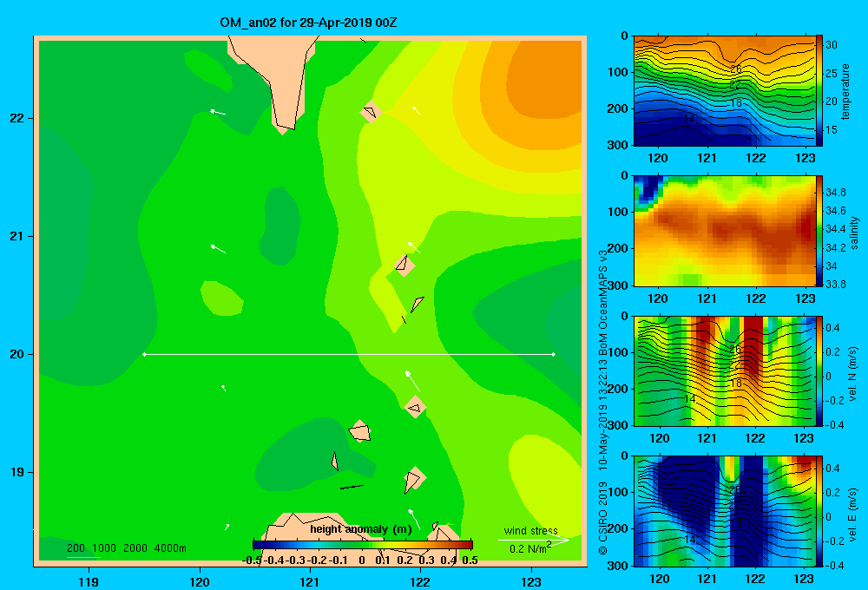Click latitude label 21 on main map
868x590 pixels.
point(16,236)
